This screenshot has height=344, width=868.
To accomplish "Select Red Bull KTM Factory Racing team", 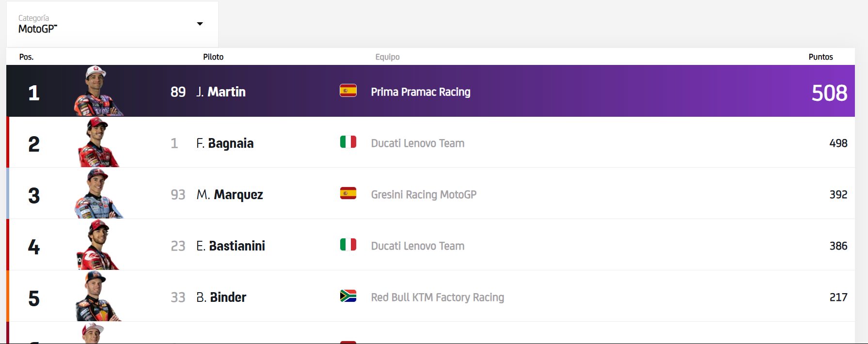I will coord(437,297).
